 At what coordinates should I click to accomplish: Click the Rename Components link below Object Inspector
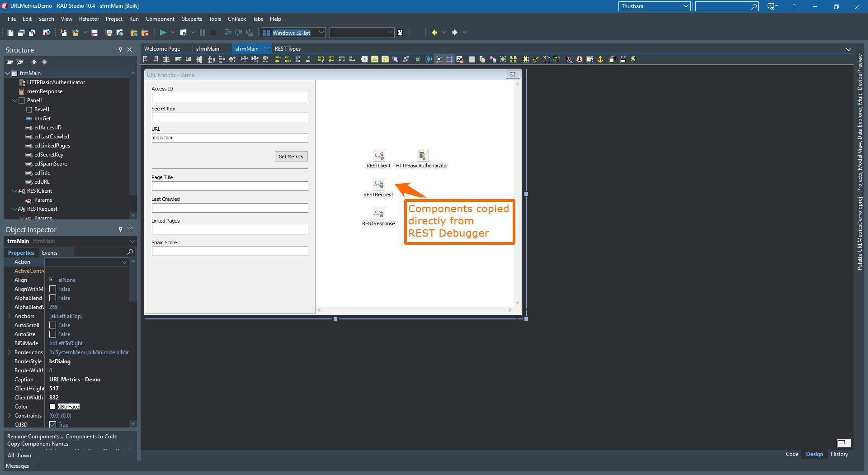click(x=34, y=436)
